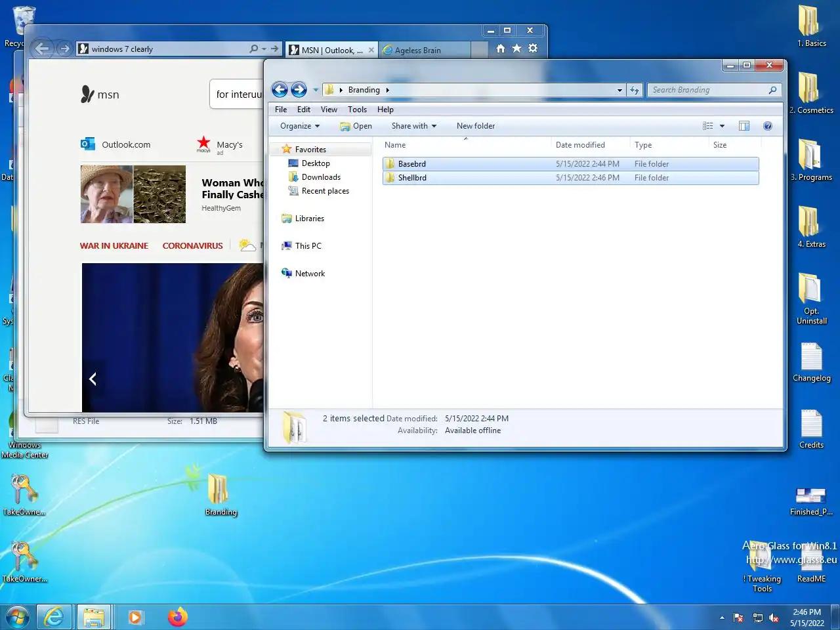Image resolution: width=840 pixels, height=630 pixels.
Task: Launch Internet Explorer from taskbar
Action: (x=54, y=618)
